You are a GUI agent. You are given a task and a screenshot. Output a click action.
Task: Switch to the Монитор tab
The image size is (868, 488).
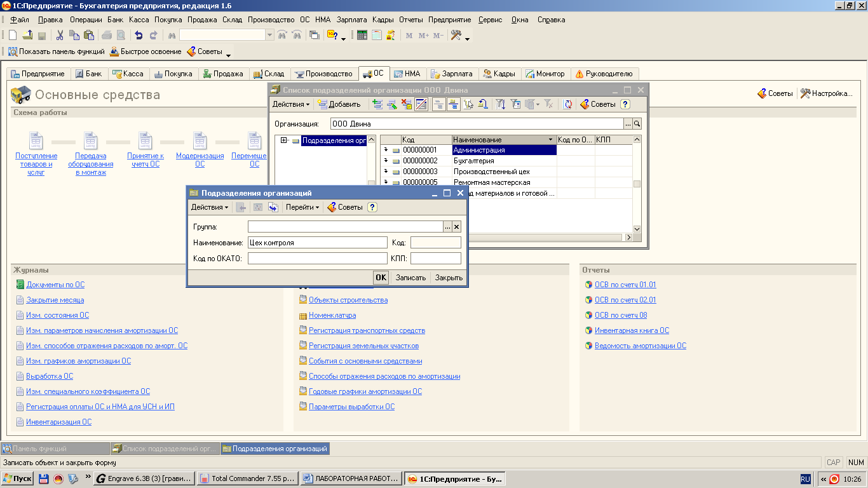pyautogui.click(x=545, y=74)
